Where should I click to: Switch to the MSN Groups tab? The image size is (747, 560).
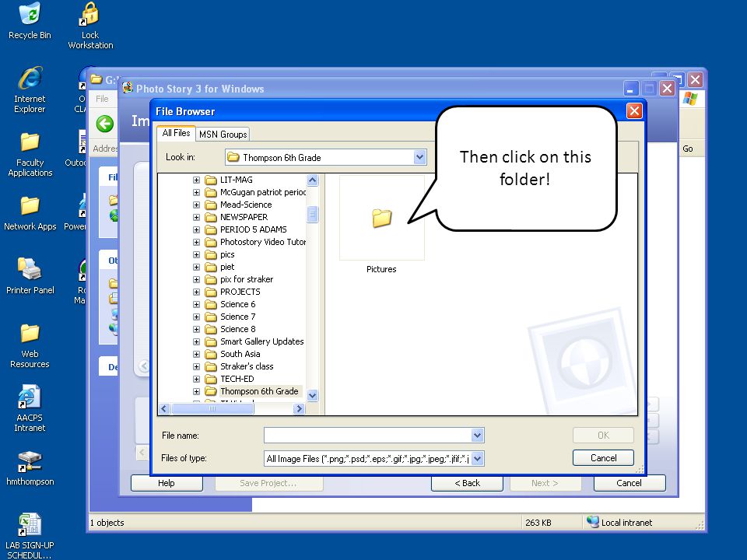pos(223,135)
